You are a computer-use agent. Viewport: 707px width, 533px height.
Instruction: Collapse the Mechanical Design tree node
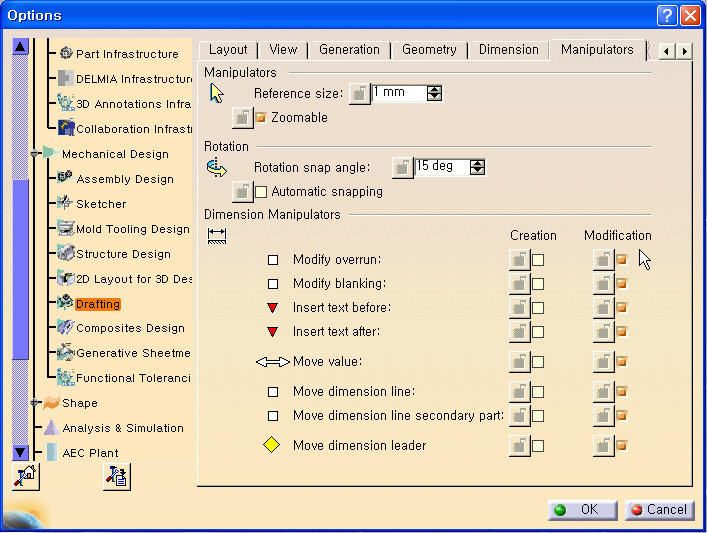point(35,154)
